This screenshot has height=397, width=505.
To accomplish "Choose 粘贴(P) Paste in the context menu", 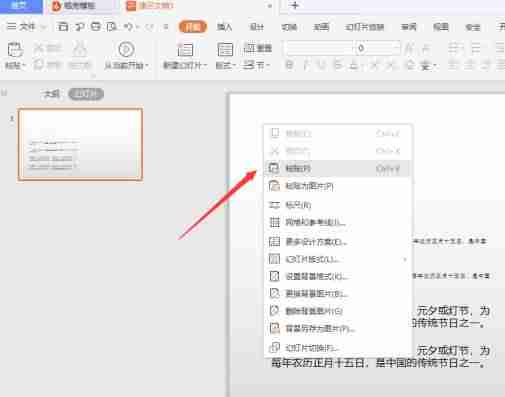I will click(x=337, y=168).
